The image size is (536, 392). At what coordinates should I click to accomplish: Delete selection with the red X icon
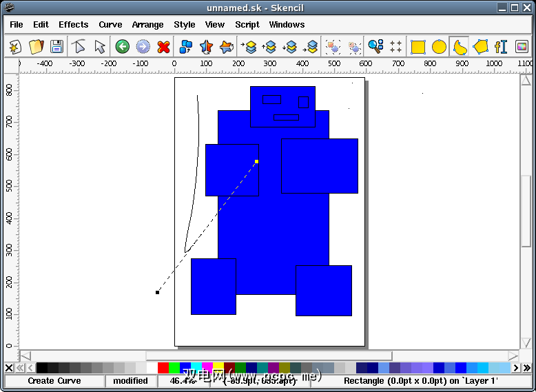163,47
